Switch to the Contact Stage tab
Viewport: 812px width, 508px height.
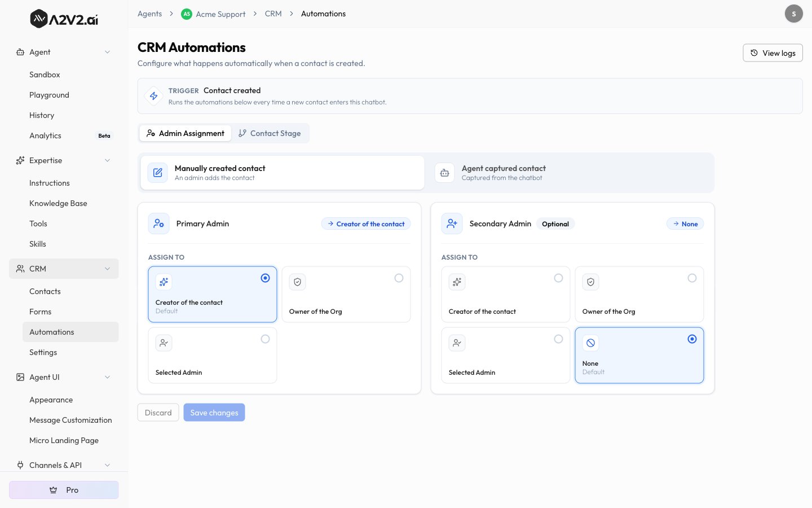[x=270, y=133]
